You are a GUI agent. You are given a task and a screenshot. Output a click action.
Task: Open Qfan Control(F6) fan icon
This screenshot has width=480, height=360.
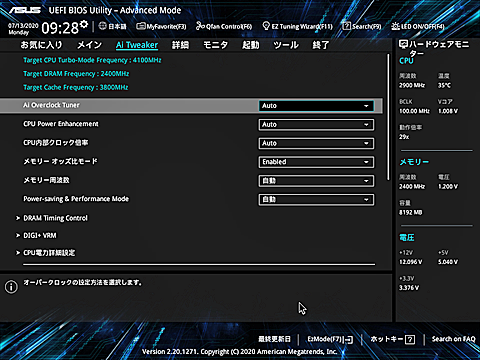(x=200, y=26)
